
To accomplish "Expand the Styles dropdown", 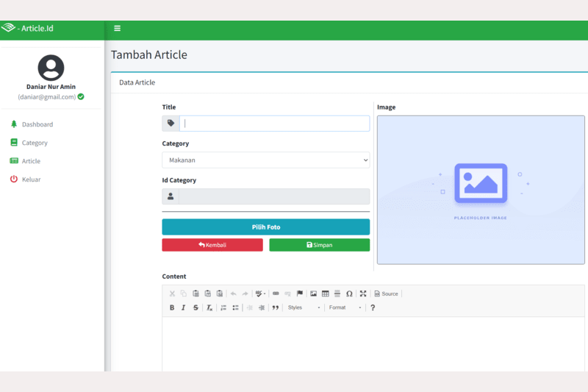I will click(x=304, y=307).
